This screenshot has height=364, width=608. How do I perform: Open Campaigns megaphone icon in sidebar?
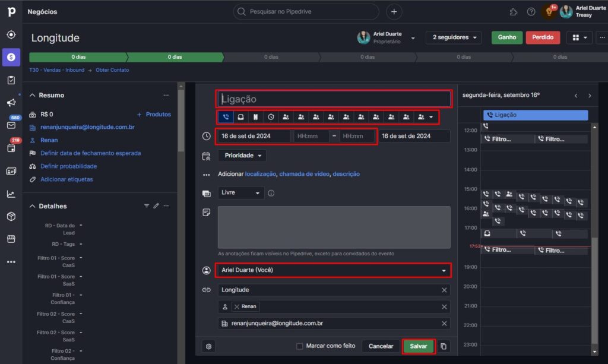pyautogui.click(x=11, y=103)
